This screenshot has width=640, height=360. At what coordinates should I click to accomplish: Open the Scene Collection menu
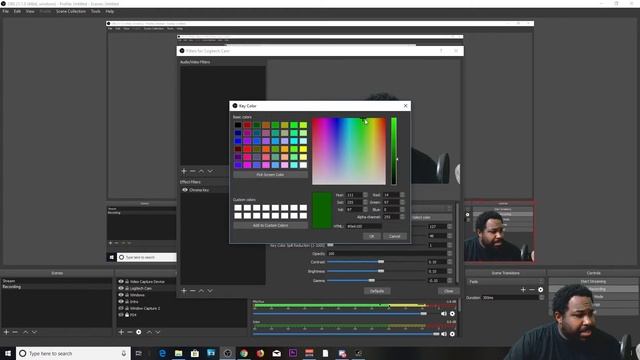(71, 11)
